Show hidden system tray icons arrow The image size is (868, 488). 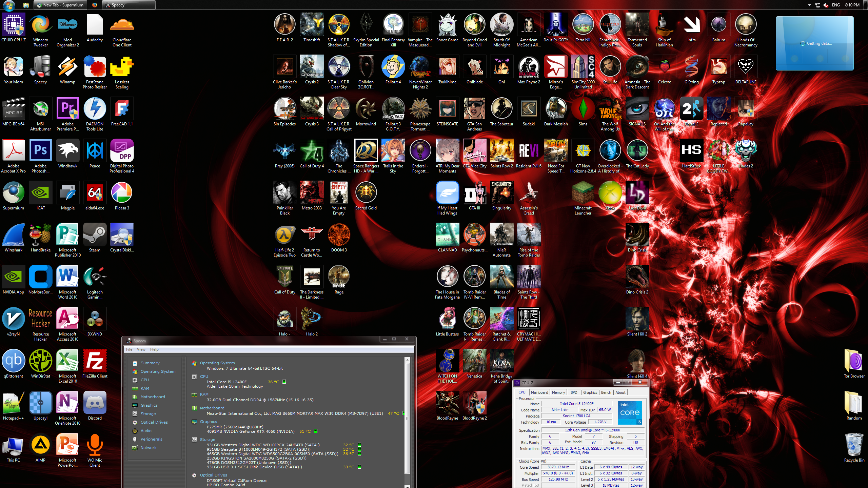[809, 5]
